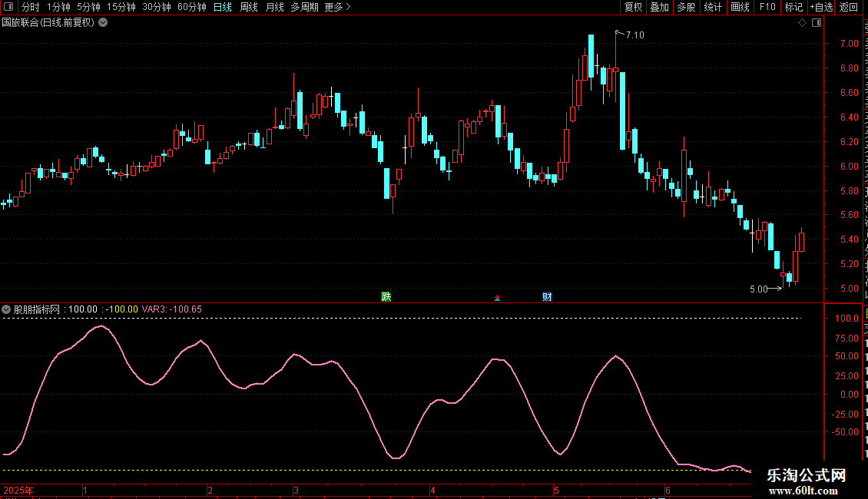Click the 7.00 price axis label
This screenshot has height=499, width=868.
tap(849, 44)
